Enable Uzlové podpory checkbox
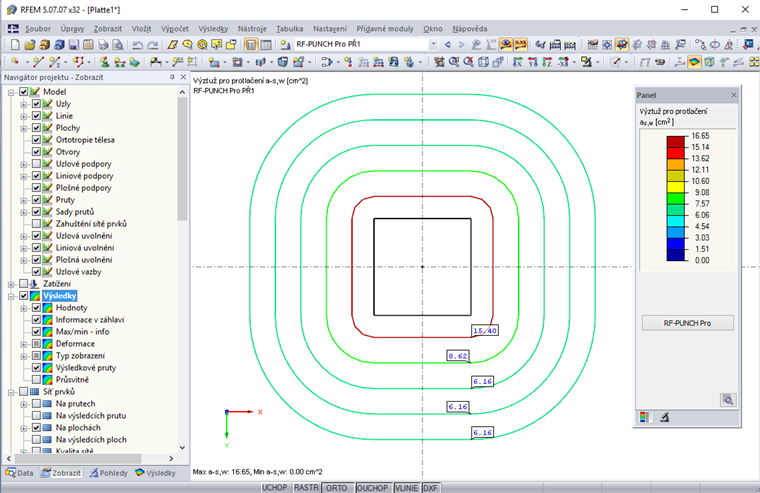Viewport: 760px width, 493px height. (36, 164)
